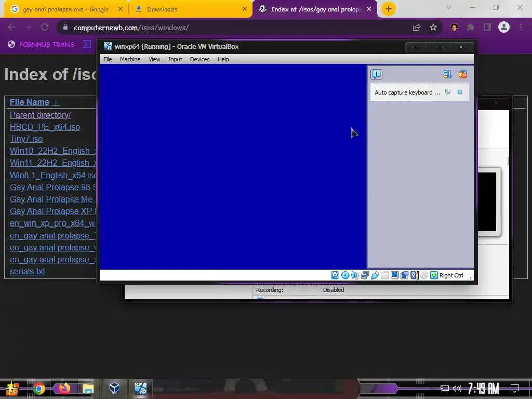Click the share page icon in address bar
532x399 pixels.
click(417, 28)
